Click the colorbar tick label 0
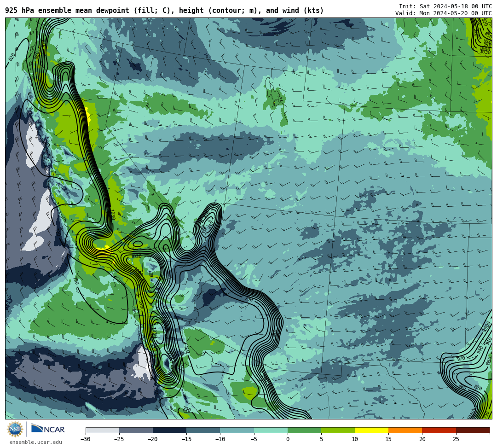This screenshot has height=448, width=497. pyautogui.click(x=288, y=439)
